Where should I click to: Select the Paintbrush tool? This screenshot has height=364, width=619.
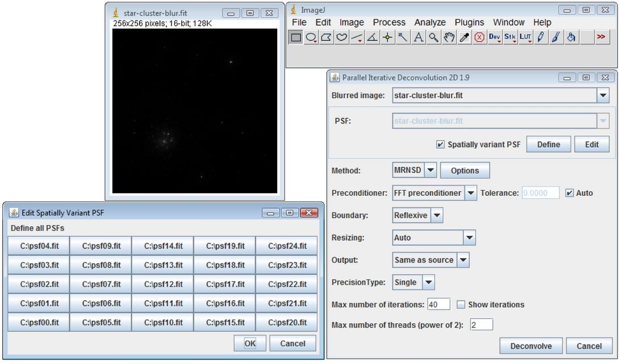coord(556,37)
